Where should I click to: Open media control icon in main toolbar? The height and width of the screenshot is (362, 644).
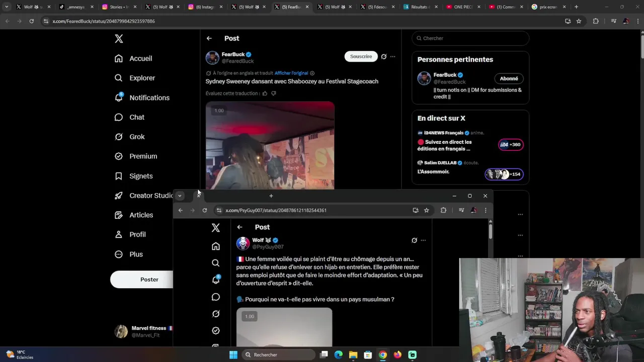613,21
